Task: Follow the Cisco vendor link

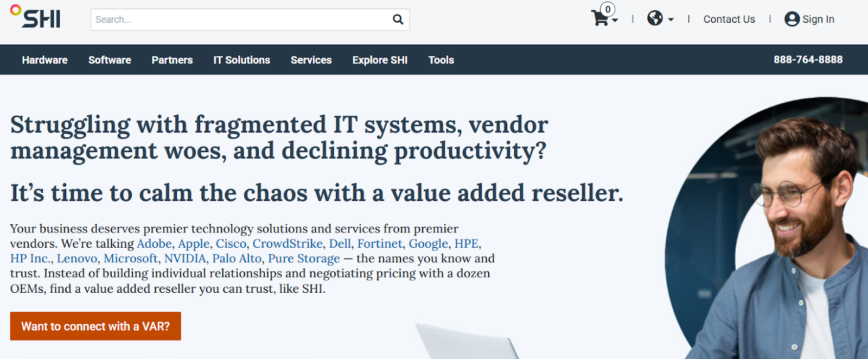Action: (x=231, y=243)
